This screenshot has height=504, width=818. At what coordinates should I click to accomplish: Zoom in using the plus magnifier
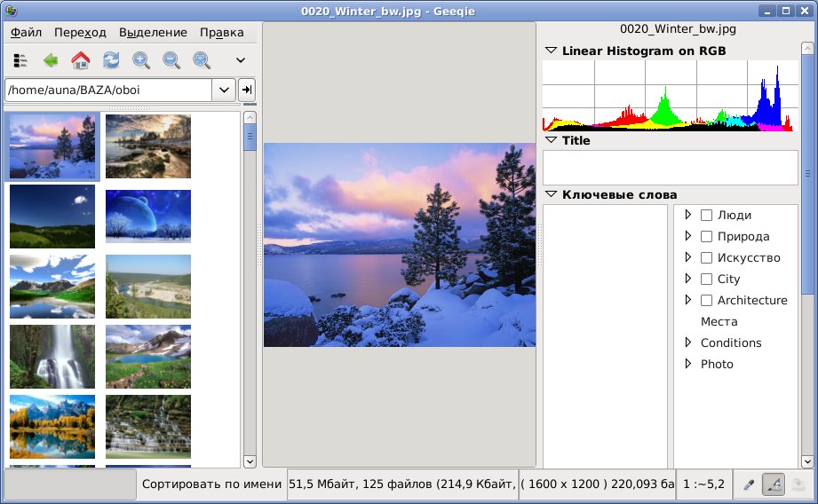141,60
